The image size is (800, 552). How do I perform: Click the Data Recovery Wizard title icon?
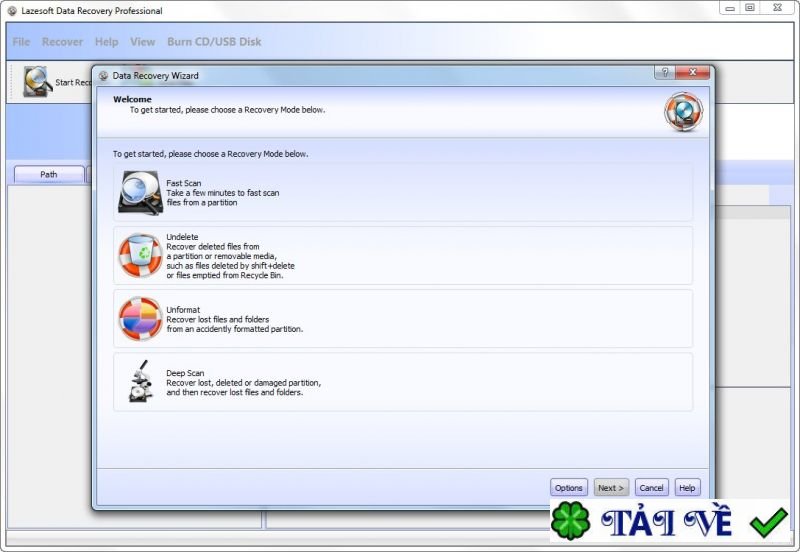pyautogui.click(x=104, y=76)
